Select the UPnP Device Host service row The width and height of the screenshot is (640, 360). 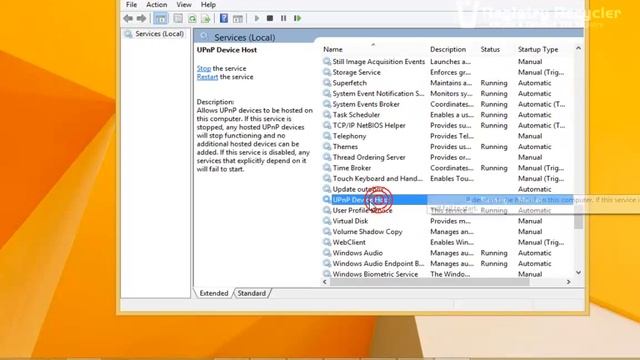pyautogui.click(x=447, y=200)
